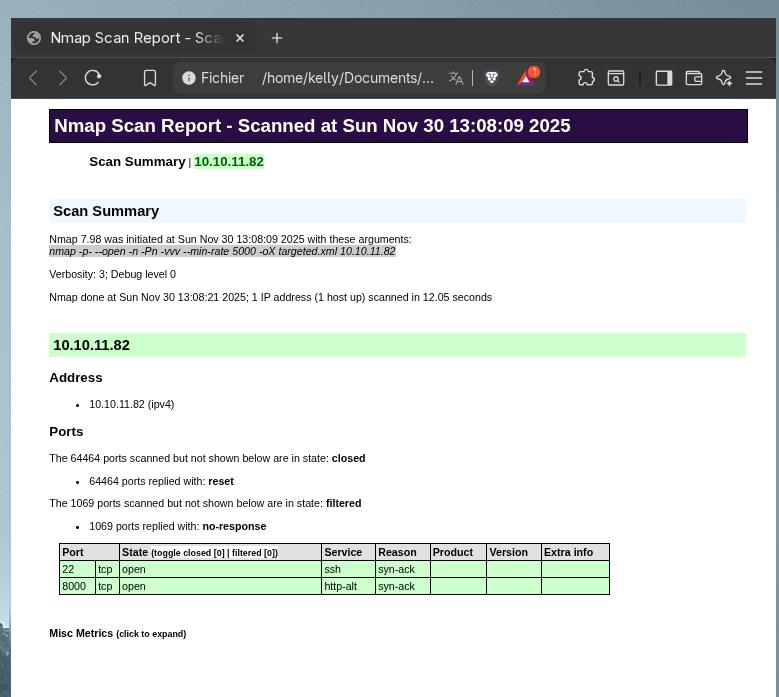779x697 pixels.
Task: Open the Translate page icon
Action: tap(456, 78)
